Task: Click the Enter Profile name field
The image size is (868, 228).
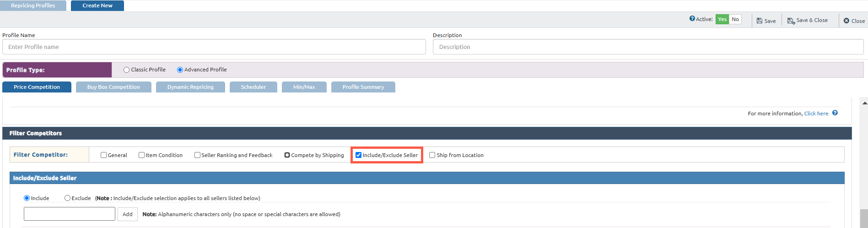Action: [214, 47]
